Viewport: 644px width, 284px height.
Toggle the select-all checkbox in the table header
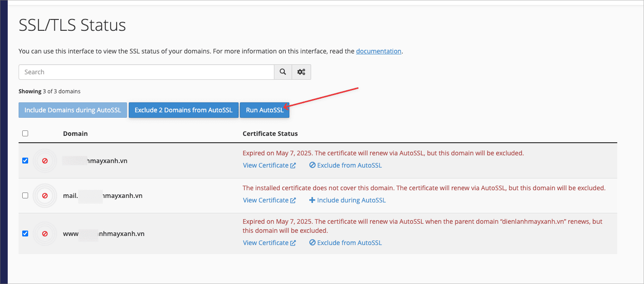(x=25, y=134)
